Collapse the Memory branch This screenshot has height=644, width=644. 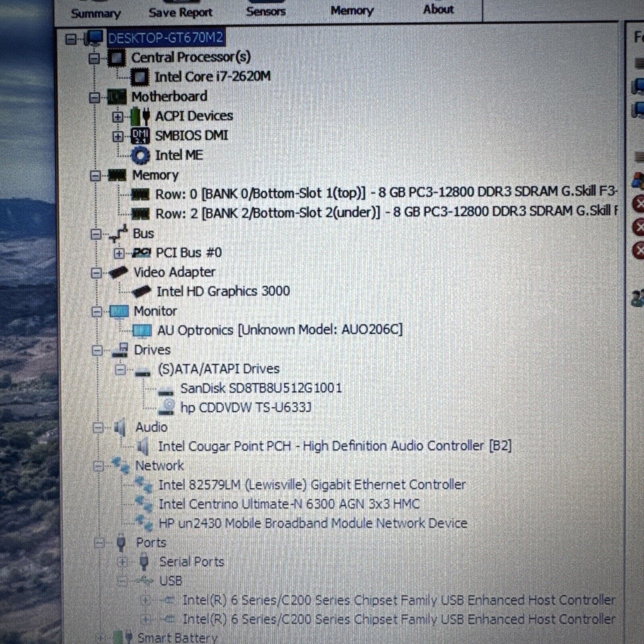coord(95,175)
